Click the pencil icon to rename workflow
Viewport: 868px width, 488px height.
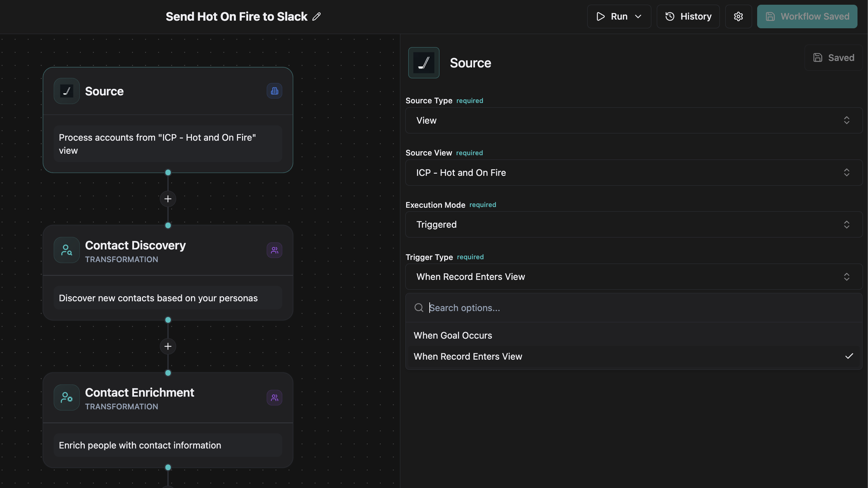pos(317,17)
